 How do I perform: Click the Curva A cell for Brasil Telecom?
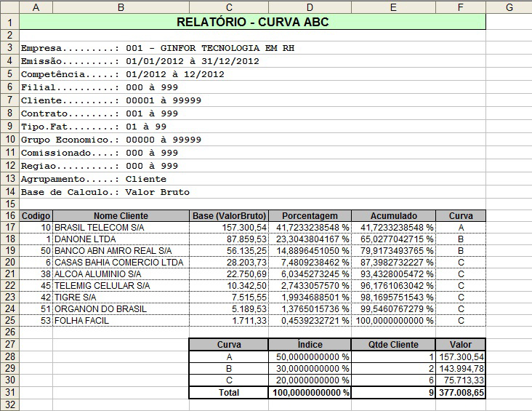click(x=460, y=228)
